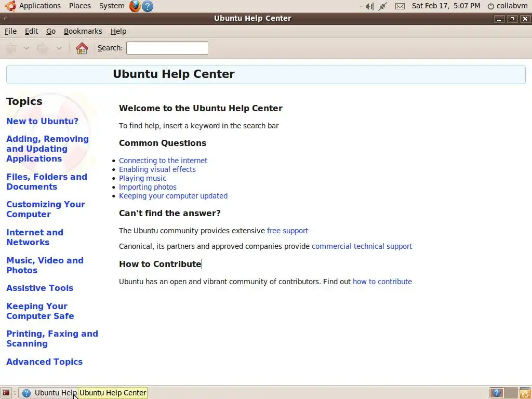This screenshot has height=399, width=532.
Task: Click the How to Contribute heading text
Action: pyautogui.click(x=160, y=264)
